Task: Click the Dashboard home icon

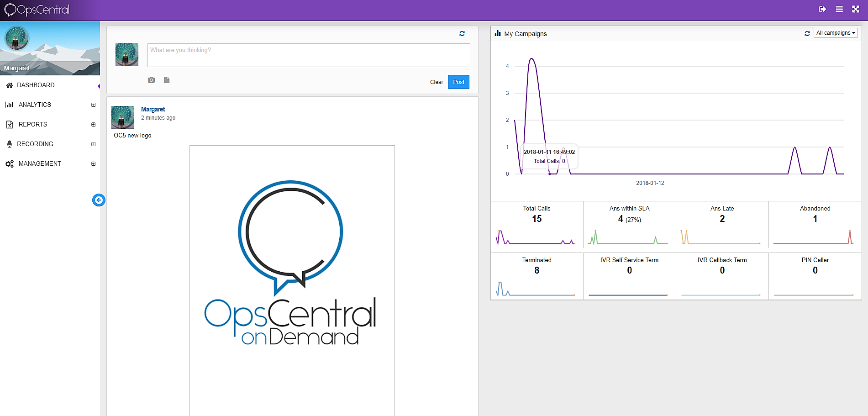Action: pos(9,85)
